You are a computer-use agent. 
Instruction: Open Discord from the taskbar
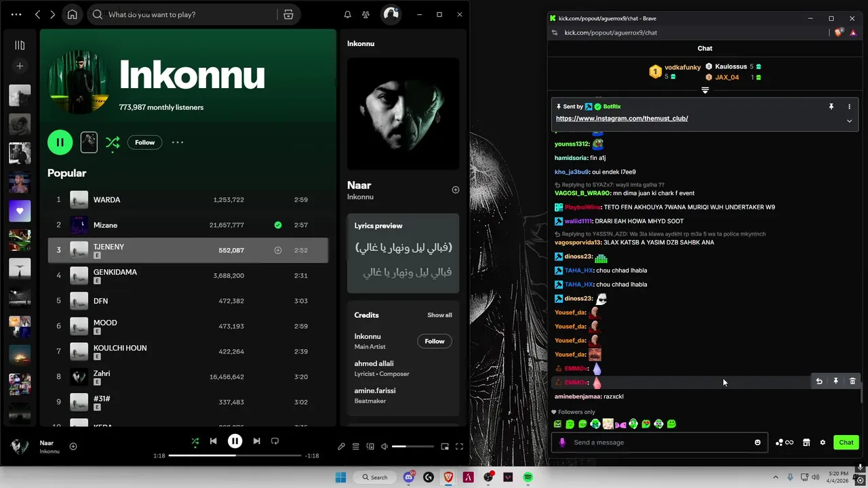[x=408, y=477]
